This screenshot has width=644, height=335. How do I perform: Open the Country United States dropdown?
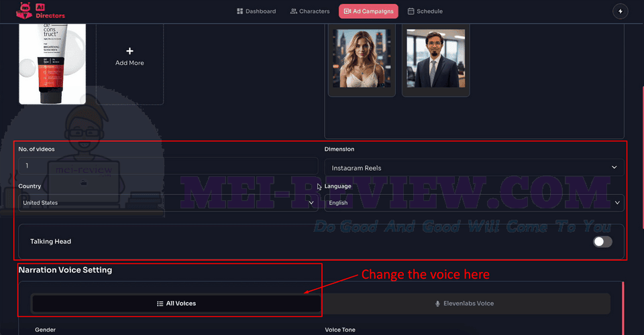(x=168, y=202)
